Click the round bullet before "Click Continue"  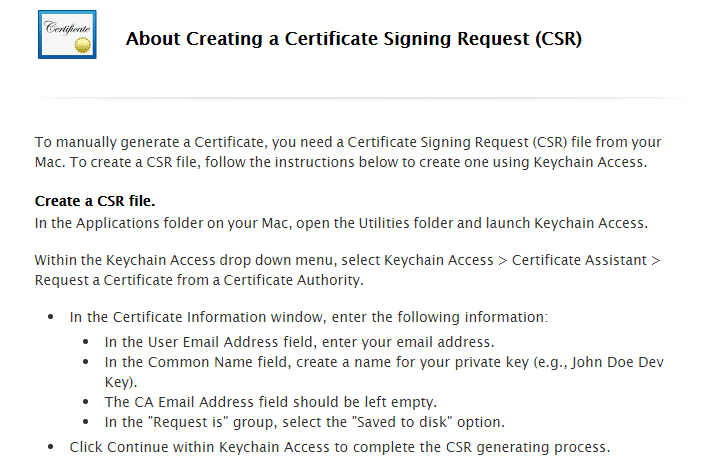point(51,447)
